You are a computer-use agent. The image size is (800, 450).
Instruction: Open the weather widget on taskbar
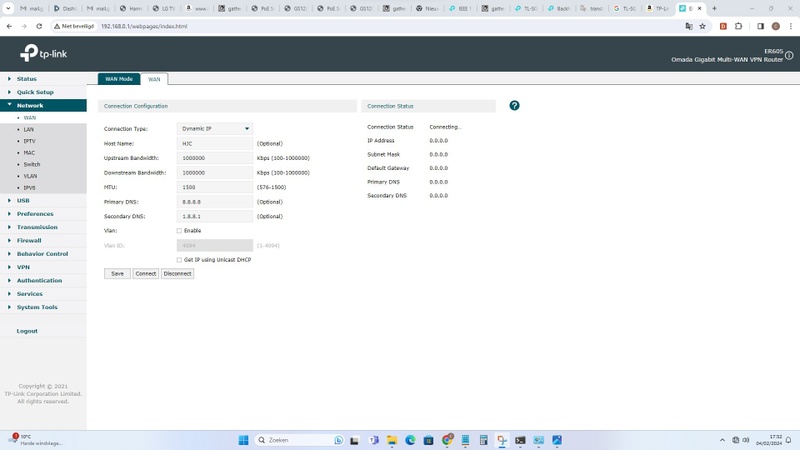(x=36, y=440)
